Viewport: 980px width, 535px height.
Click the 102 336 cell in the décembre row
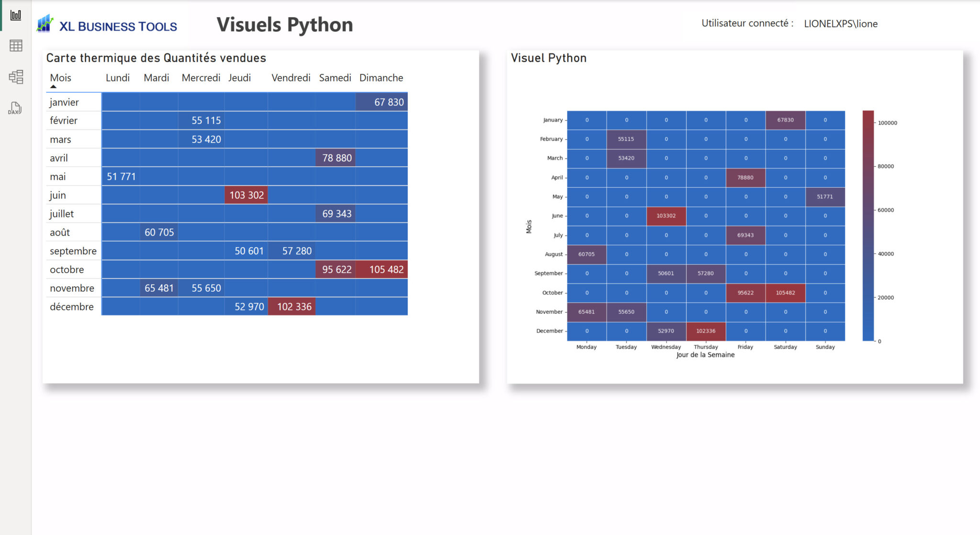tap(293, 307)
